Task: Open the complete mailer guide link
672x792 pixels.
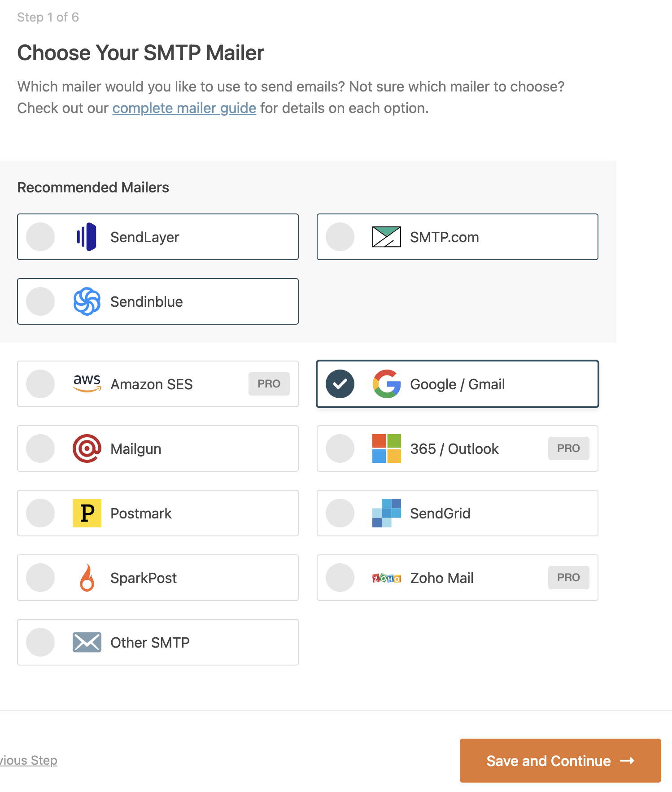Action: 184,108
